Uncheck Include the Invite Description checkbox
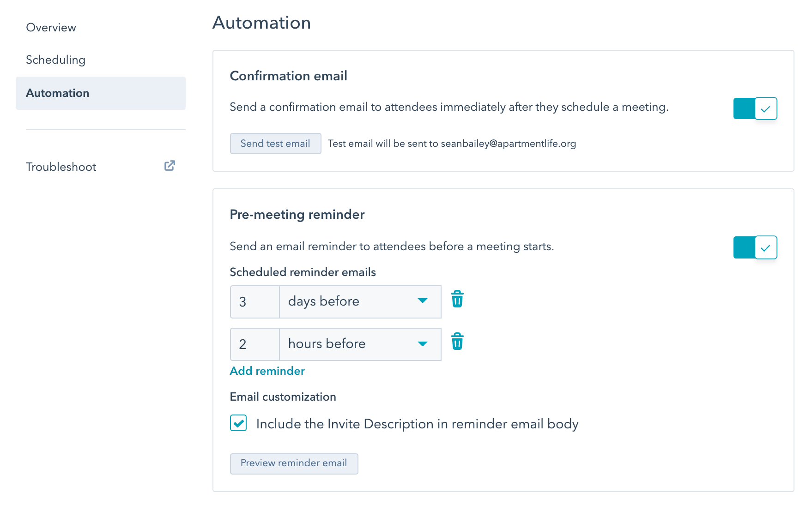Viewport: 812px width, 517px height. 238,423
